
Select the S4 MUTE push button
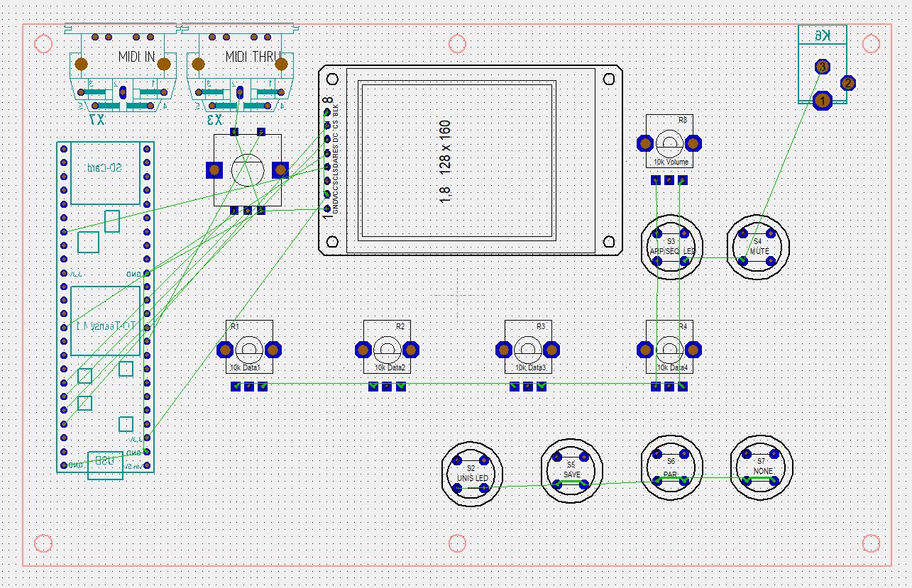[x=758, y=248]
